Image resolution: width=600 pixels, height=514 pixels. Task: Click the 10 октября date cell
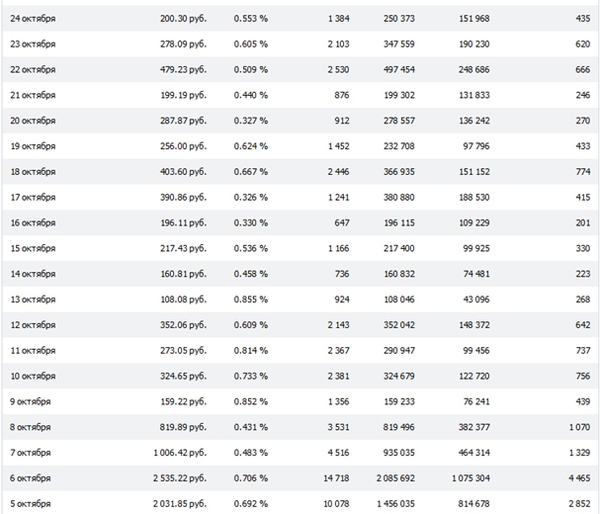pyautogui.click(x=32, y=376)
